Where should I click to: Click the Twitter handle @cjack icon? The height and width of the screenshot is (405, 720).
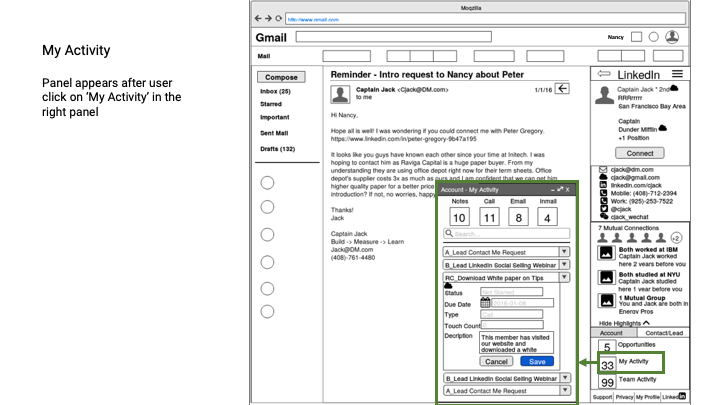(x=603, y=208)
